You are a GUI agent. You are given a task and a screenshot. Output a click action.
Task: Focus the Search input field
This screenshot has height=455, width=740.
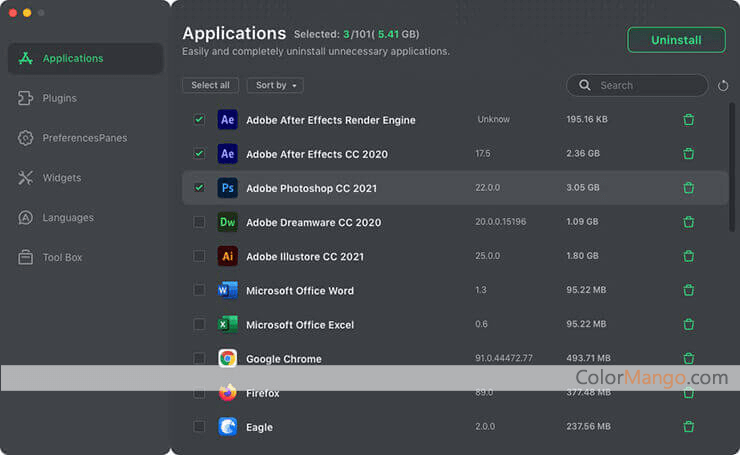point(645,86)
